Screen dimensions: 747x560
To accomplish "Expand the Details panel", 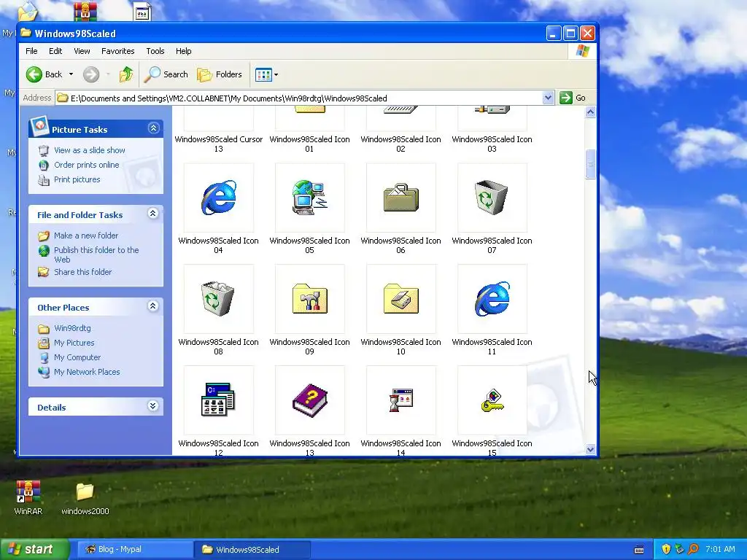I will (x=153, y=405).
